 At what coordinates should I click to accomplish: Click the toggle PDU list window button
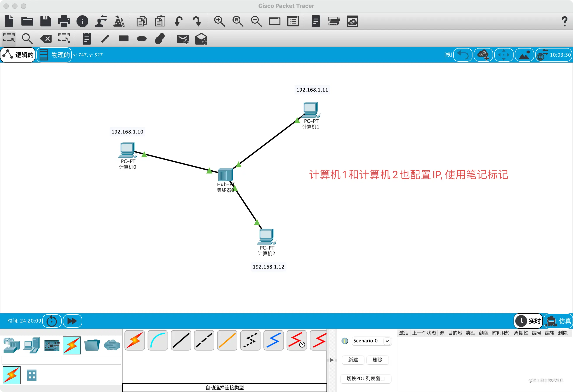366,378
